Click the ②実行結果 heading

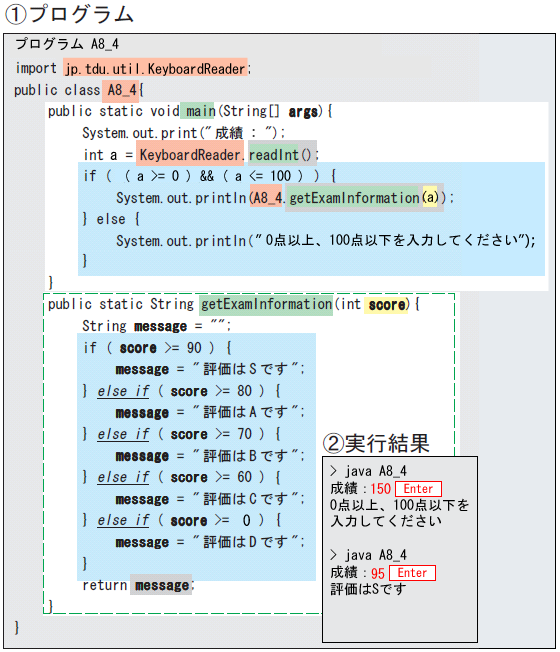coord(376,443)
